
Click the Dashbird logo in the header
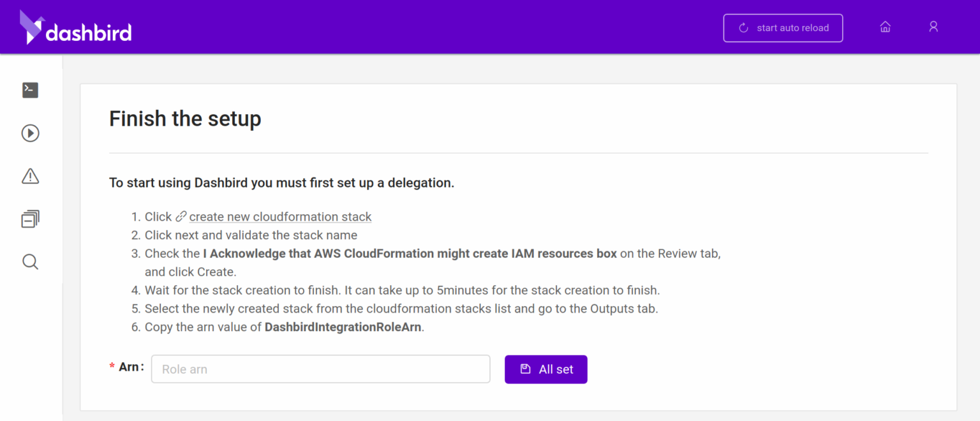[x=75, y=27]
